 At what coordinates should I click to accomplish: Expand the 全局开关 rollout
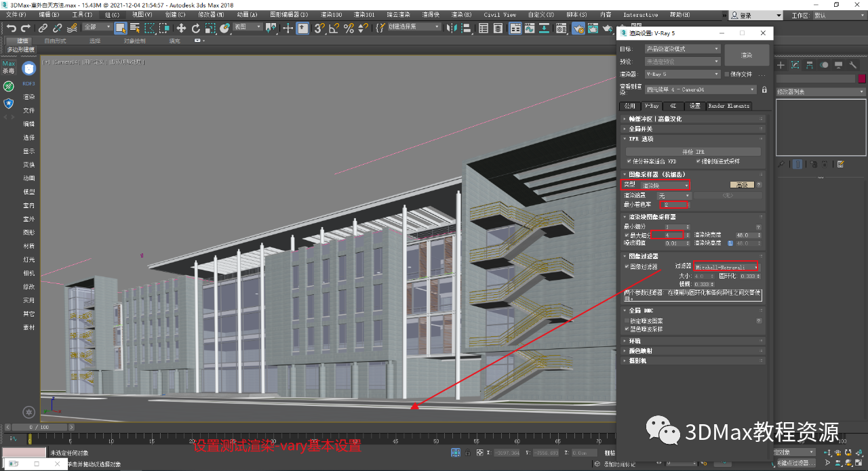pyautogui.click(x=693, y=128)
